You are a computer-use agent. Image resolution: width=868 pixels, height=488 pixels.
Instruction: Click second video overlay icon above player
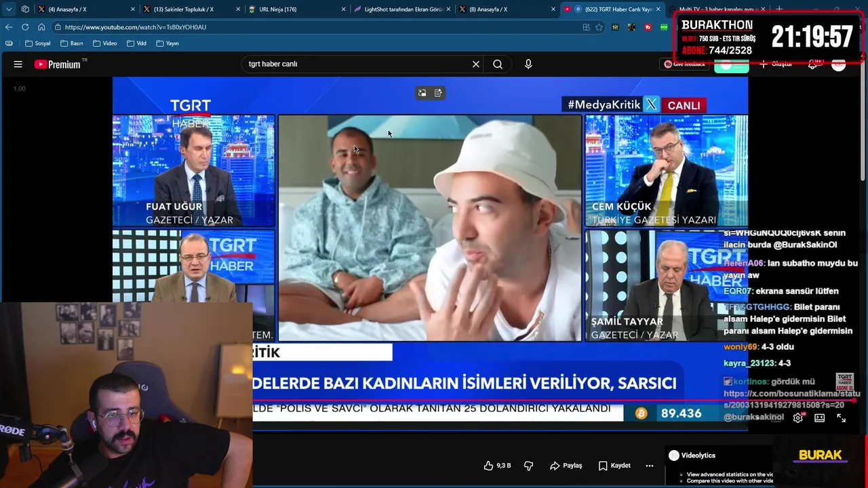click(438, 93)
